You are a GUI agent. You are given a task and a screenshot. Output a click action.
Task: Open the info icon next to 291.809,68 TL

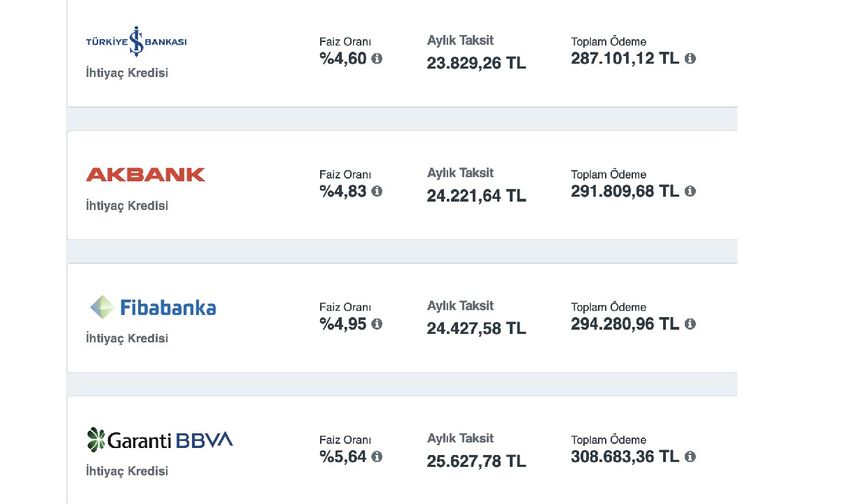[x=690, y=191]
